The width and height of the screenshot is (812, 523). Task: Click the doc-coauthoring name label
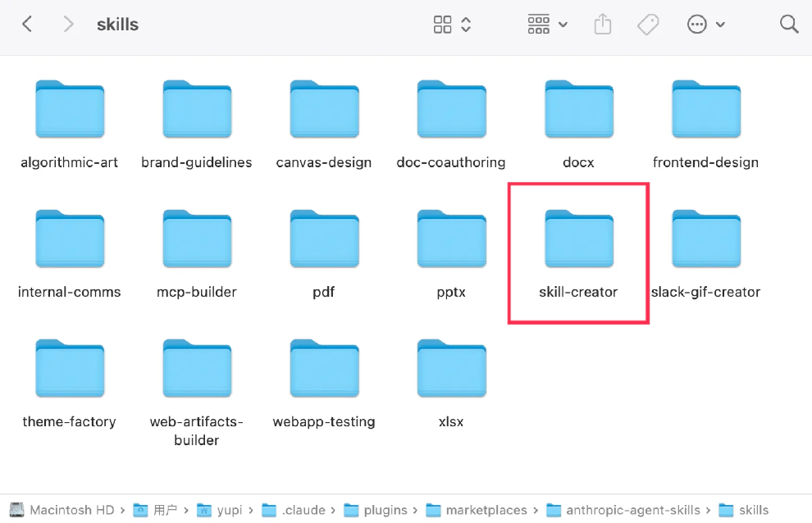tap(451, 162)
